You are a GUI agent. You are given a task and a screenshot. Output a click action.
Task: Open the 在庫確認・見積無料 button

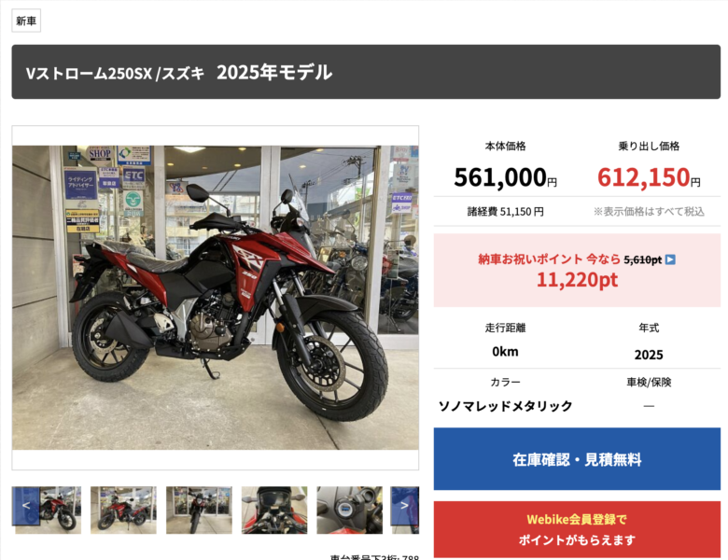pyautogui.click(x=577, y=459)
